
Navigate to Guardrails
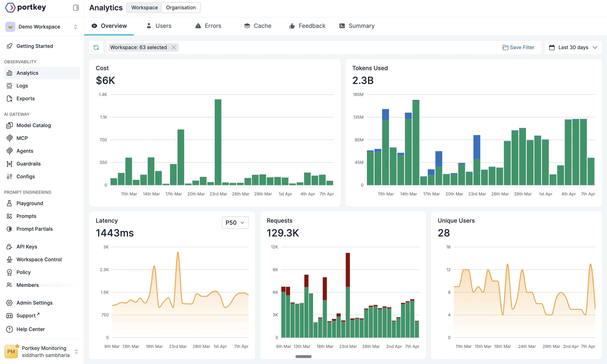coord(28,164)
